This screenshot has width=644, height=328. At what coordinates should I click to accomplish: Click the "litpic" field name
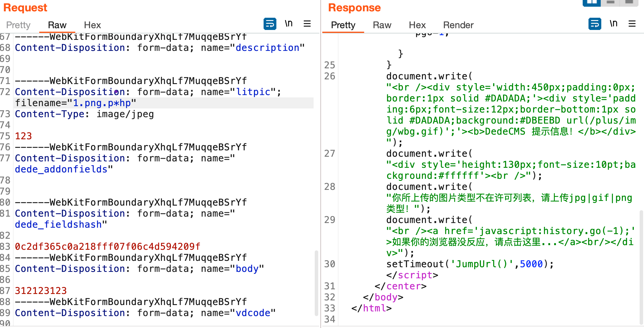pyautogui.click(x=253, y=92)
